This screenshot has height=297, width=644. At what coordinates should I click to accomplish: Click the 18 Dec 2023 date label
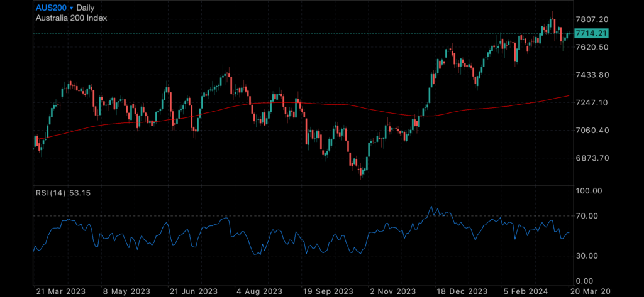point(461,291)
